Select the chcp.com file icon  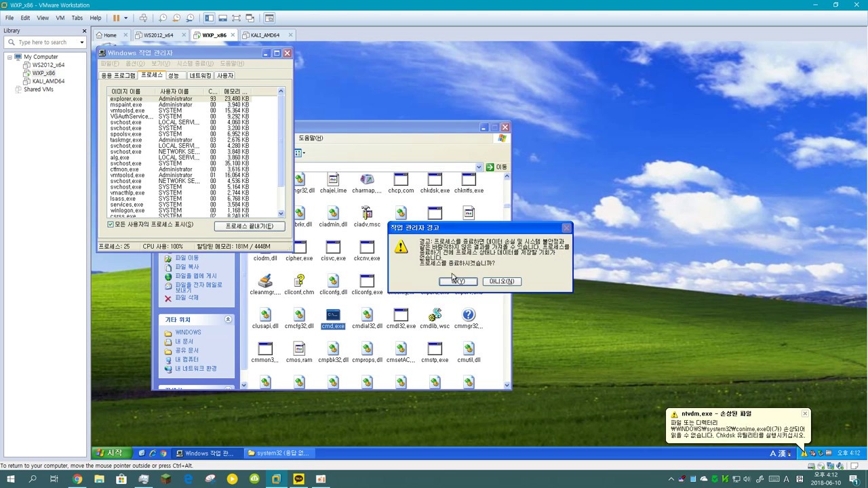point(401,184)
